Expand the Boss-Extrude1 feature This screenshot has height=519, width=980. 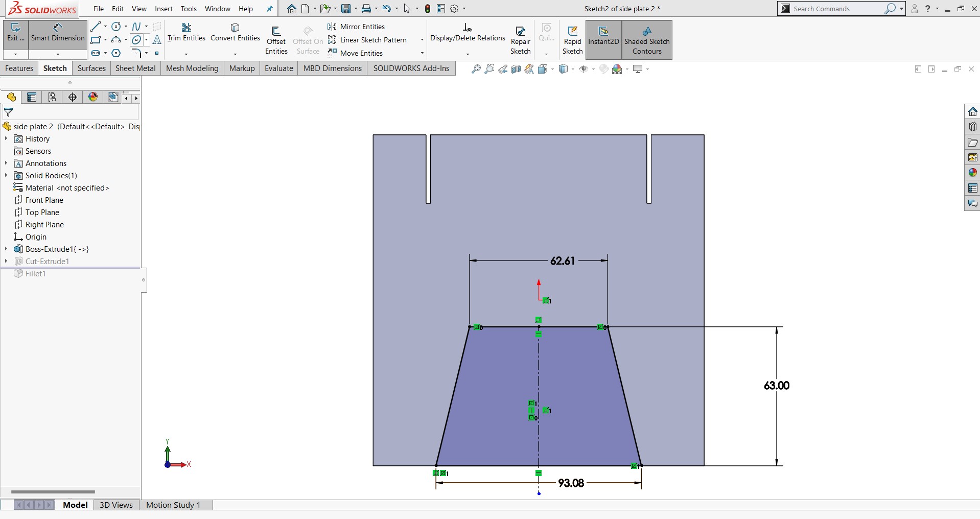(x=6, y=249)
